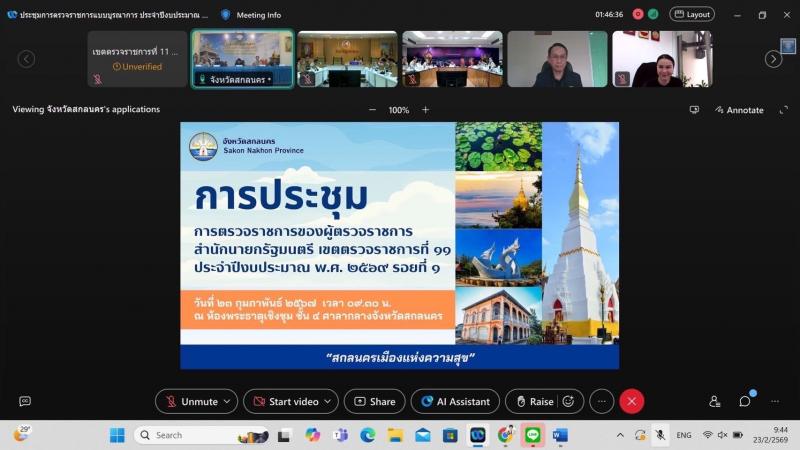The width and height of the screenshot is (800, 450).
Task: Open the Participants panel
Action: pyautogui.click(x=714, y=402)
